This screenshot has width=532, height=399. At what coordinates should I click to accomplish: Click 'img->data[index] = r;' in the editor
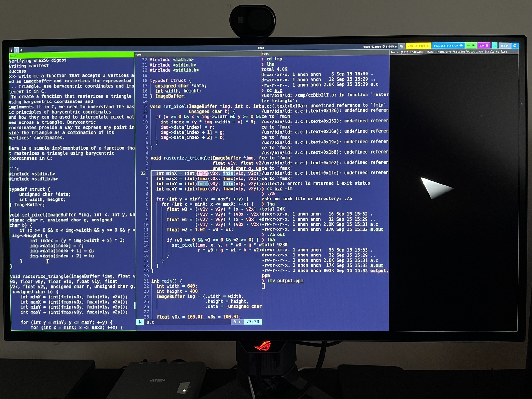[187, 127]
